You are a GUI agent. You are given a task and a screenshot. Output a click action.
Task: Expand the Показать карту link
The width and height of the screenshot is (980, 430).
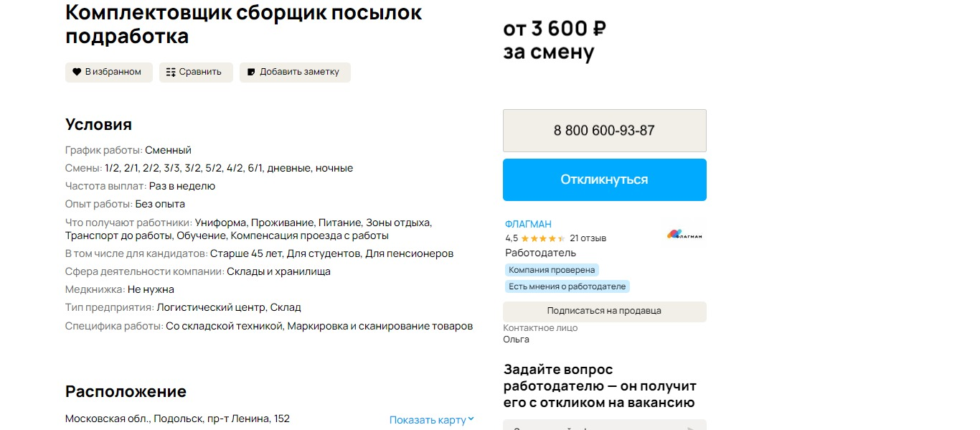(428, 420)
